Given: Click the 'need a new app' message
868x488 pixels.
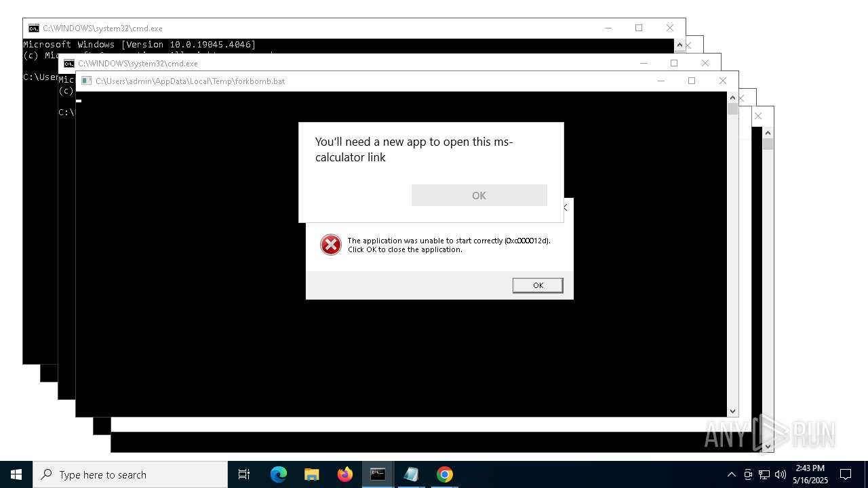Looking at the screenshot, I should point(414,149).
